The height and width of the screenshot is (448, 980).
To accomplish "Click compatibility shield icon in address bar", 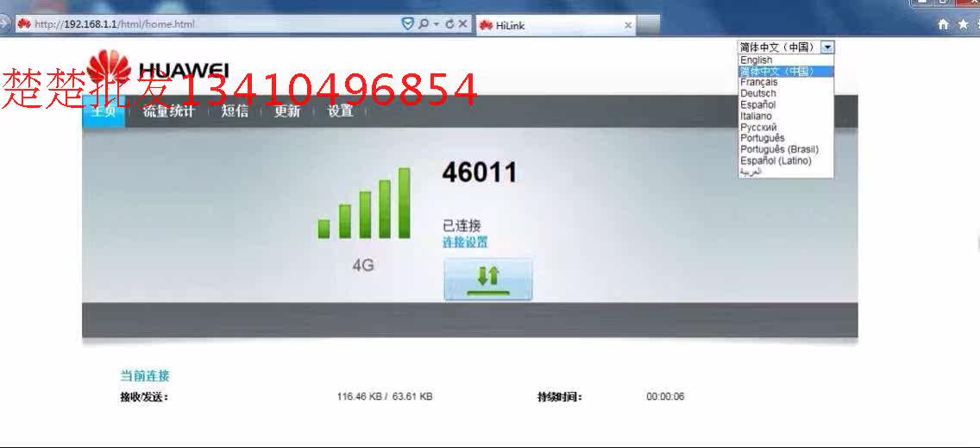I will pos(407,24).
